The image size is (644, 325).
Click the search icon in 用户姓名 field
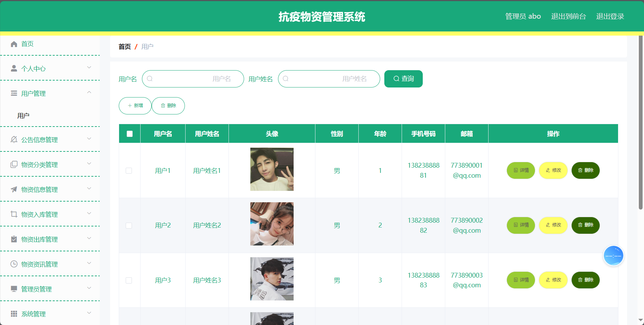[286, 79]
